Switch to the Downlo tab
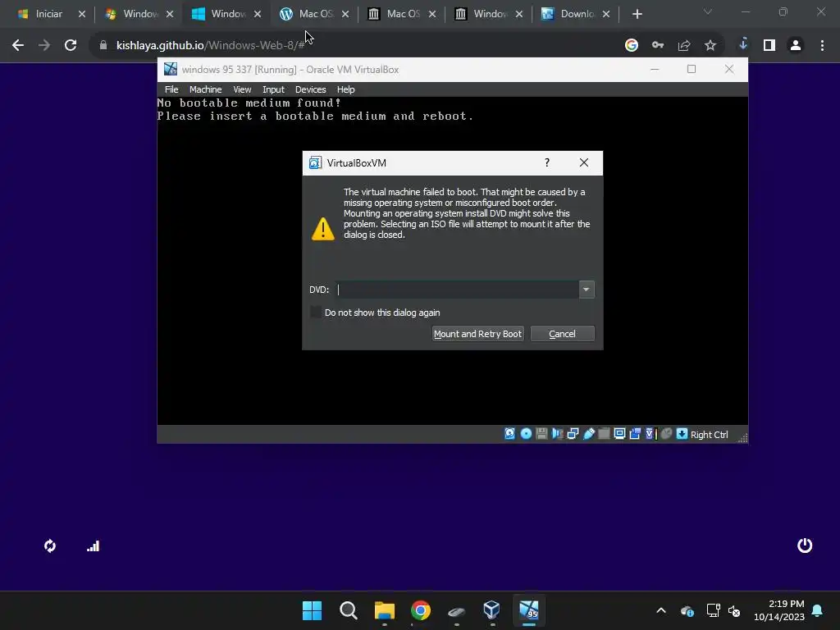This screenshot has height=630, width=840. pos(575,14)
